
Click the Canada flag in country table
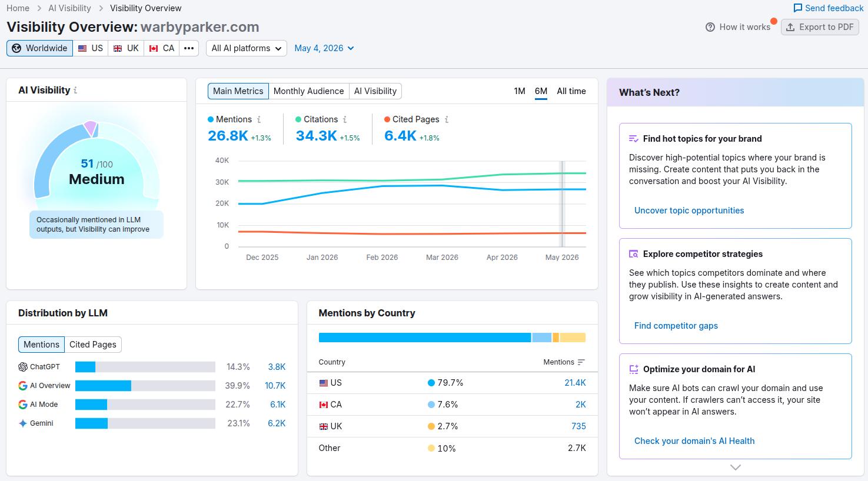(323, 405)
